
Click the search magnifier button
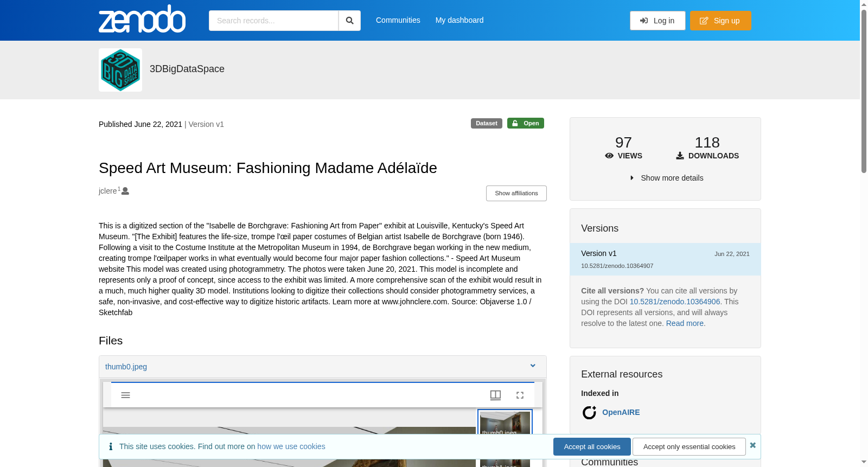[350, 21]
